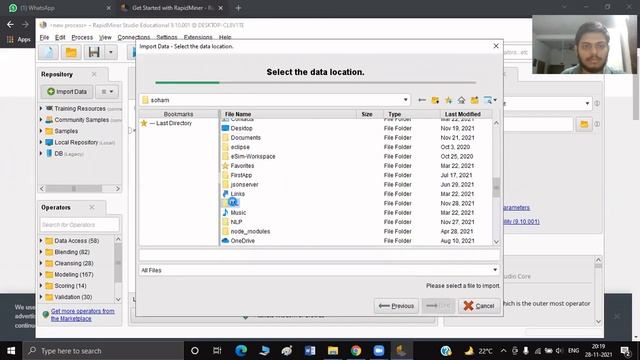
Task: Click the folder icon beside the home icon
Action: pyautogui.click(x=474, y=100)
